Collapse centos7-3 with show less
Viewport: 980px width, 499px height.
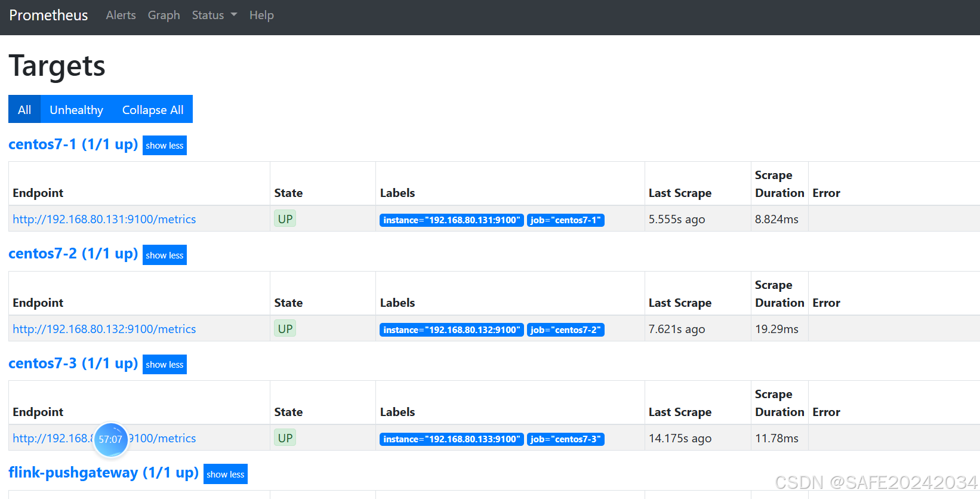[165, 364]
